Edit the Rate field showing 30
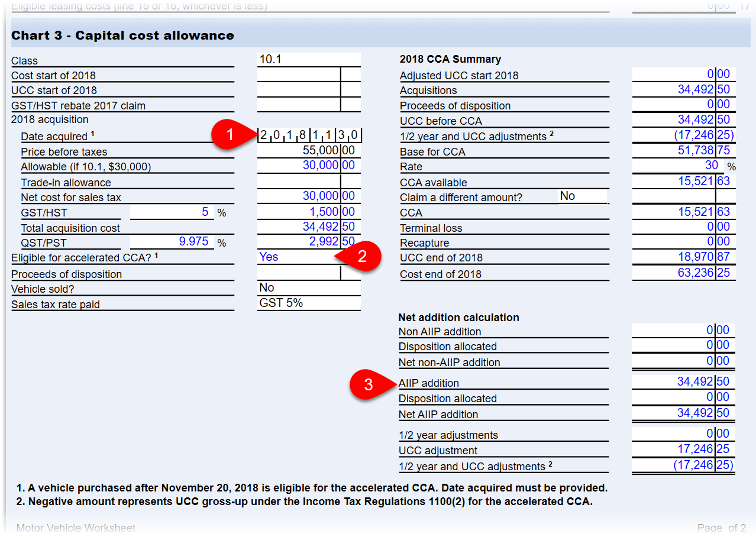This screenshot has width=756, height=537. 679,166
